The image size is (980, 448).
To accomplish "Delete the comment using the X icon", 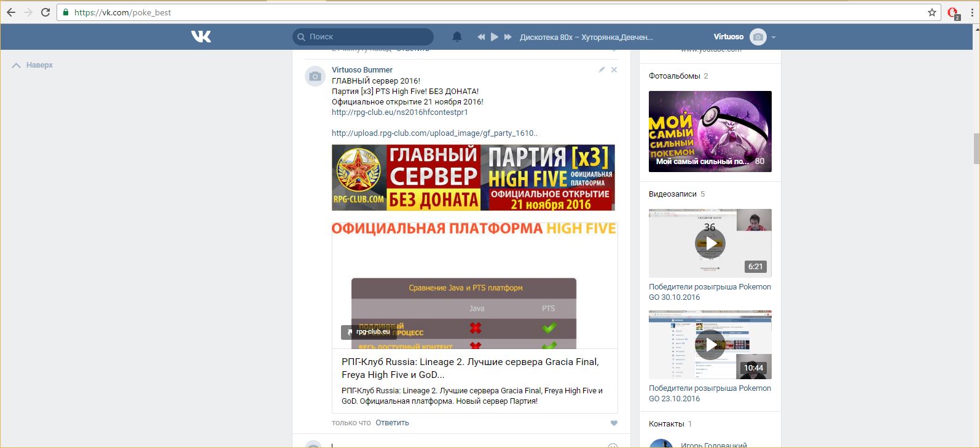I will (614, 70).
